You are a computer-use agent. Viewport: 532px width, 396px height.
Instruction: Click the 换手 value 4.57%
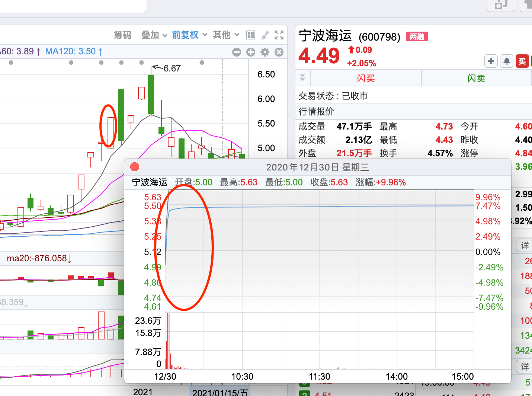tap(440, 153)
